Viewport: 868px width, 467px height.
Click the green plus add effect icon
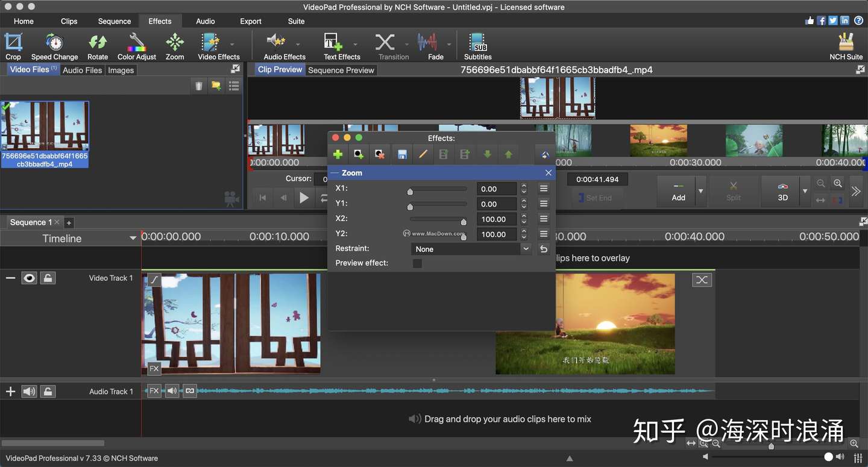point(338,155)
